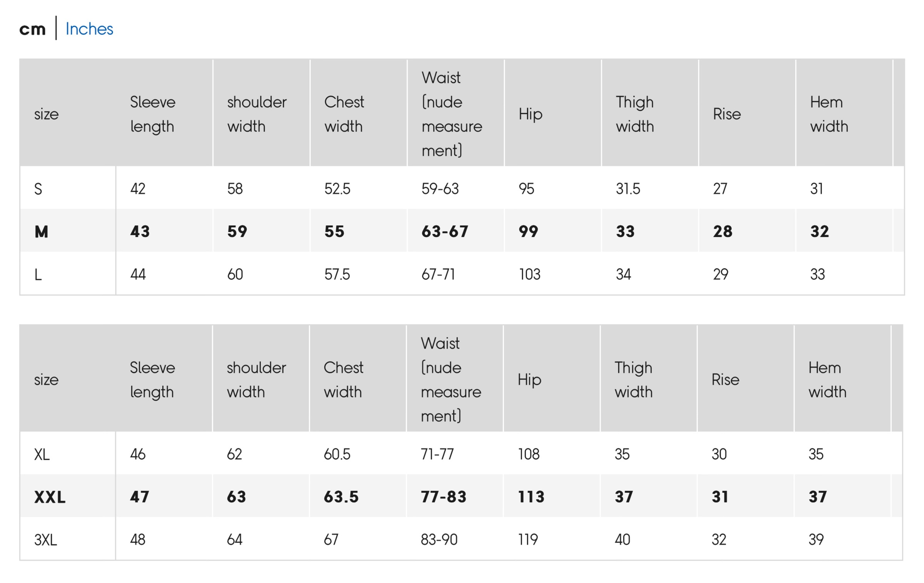Image resolution: width=924 pixels, height=583 pixels.
Task: Select the XL size row
Action: [42, 454]
